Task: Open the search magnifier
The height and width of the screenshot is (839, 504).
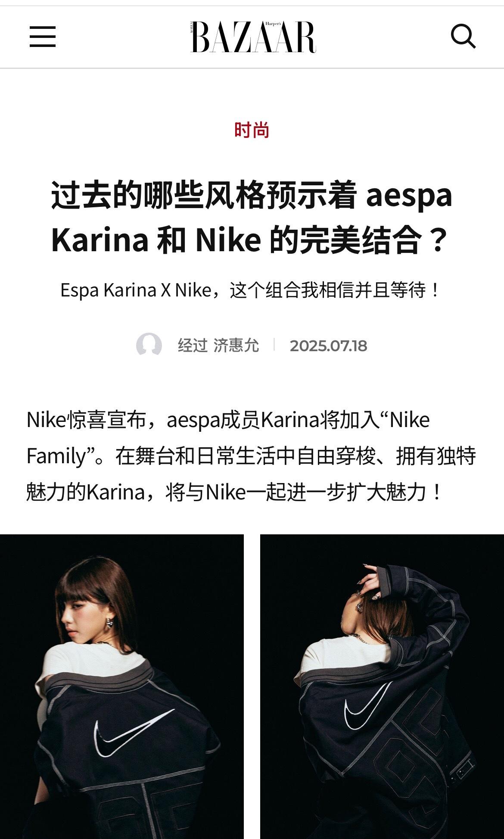Action: click(x=463, y=36)
